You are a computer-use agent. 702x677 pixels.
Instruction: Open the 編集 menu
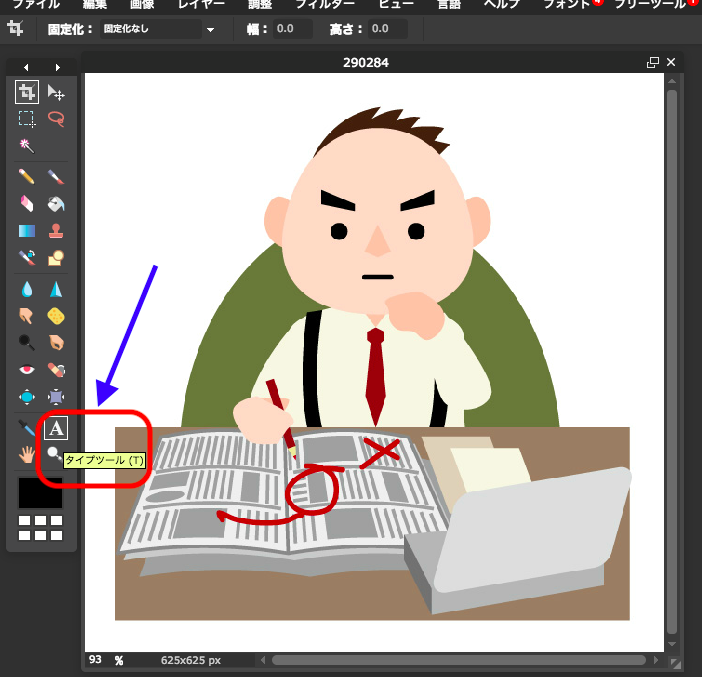[94, 4]
